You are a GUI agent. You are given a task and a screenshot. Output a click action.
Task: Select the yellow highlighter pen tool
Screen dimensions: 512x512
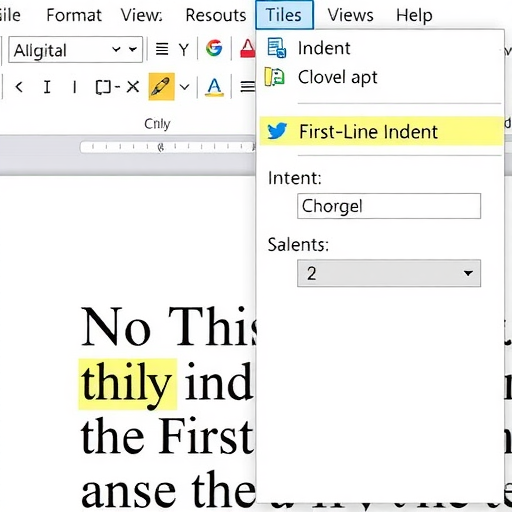tap(161, 87)
